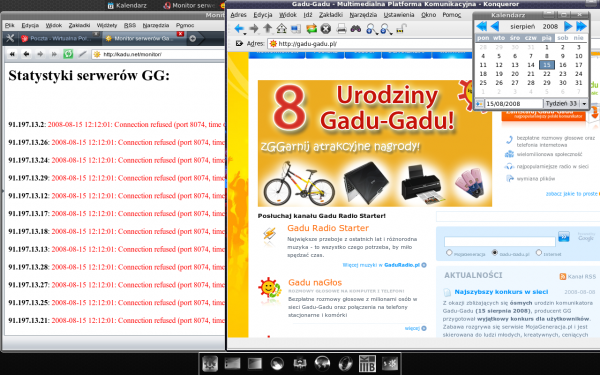Open Najszybszy konkurs w sieci news
The height and width of the screenshot is (375, 600).
[x=501, y=292]
